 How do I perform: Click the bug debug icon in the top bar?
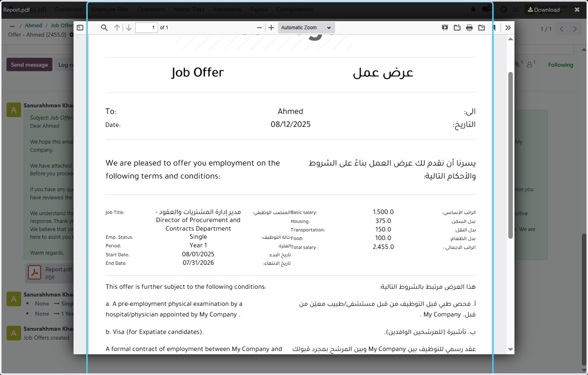[473, 9]
